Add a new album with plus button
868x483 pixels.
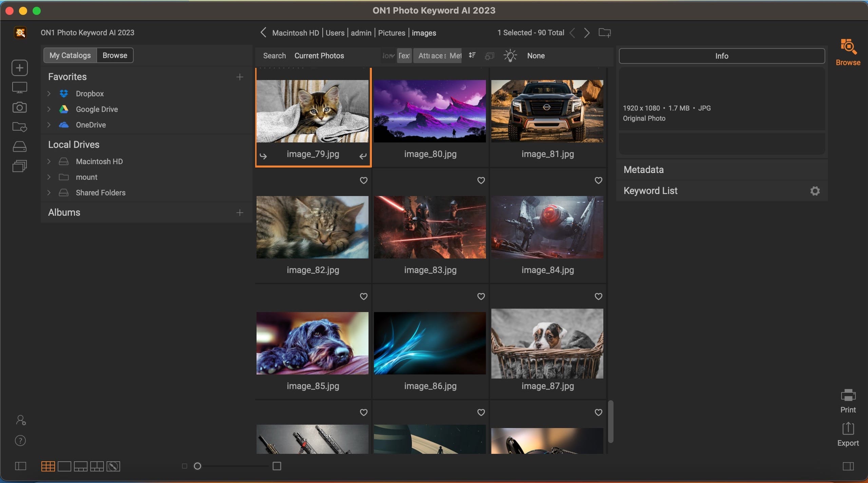click(x=240, y=213)
